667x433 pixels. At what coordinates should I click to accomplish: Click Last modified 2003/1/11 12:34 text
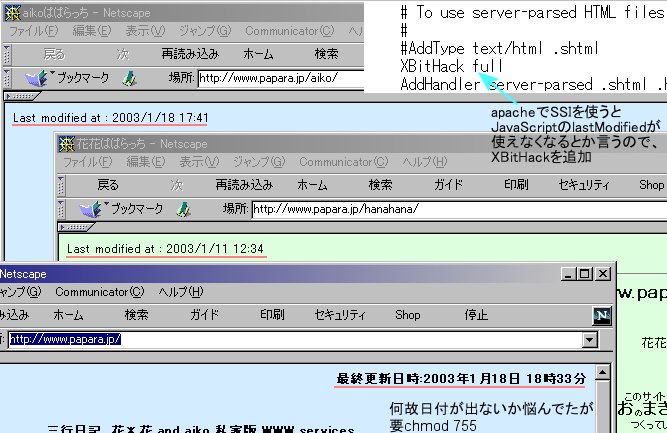165,249
